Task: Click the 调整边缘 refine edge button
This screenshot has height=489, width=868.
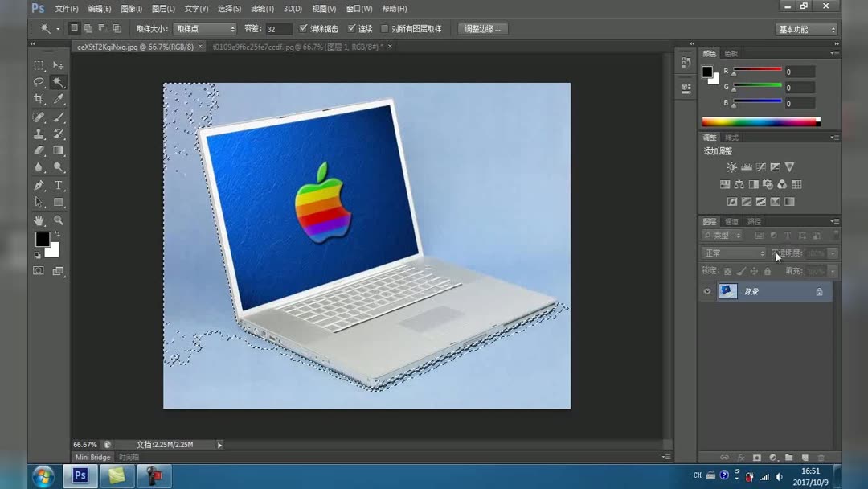Action: coord(482,28)
